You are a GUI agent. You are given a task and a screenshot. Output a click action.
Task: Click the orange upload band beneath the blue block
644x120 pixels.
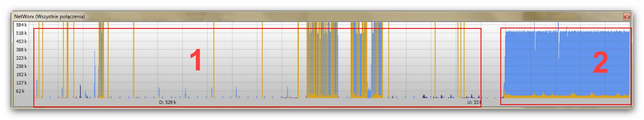click(567, 96)
